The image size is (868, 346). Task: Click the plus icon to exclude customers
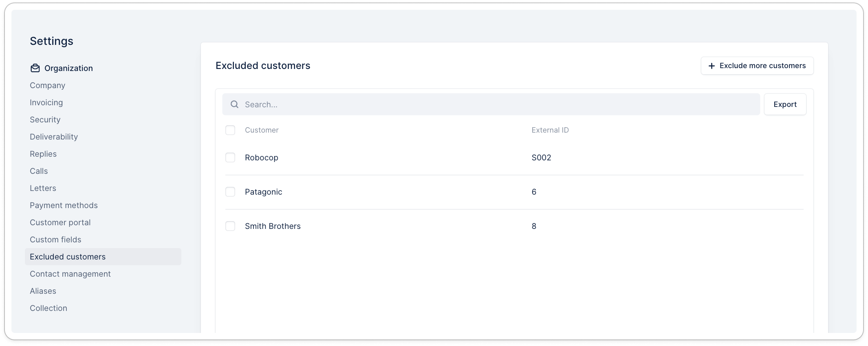(712, 66)
